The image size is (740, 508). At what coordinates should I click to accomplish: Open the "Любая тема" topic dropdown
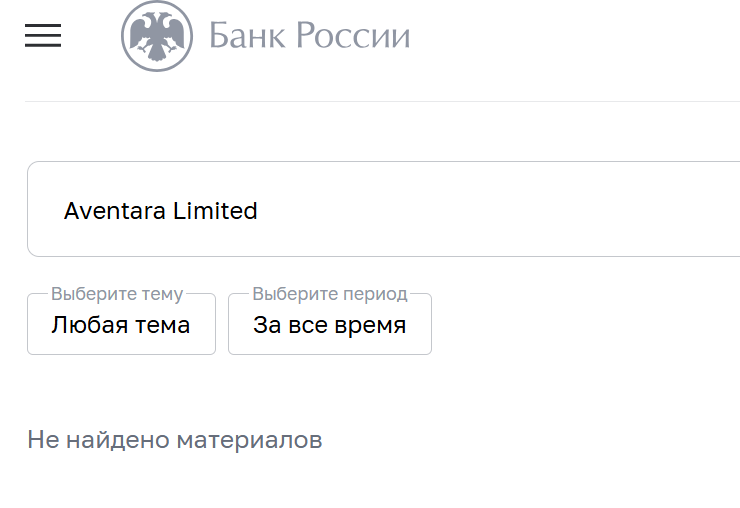pyautogui.click(x=121, y=326)
